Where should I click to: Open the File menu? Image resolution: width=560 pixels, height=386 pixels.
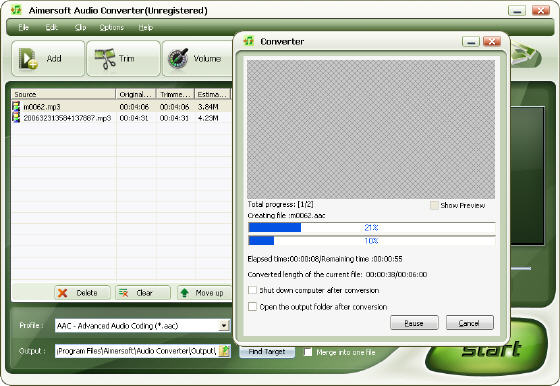point(24,27)
